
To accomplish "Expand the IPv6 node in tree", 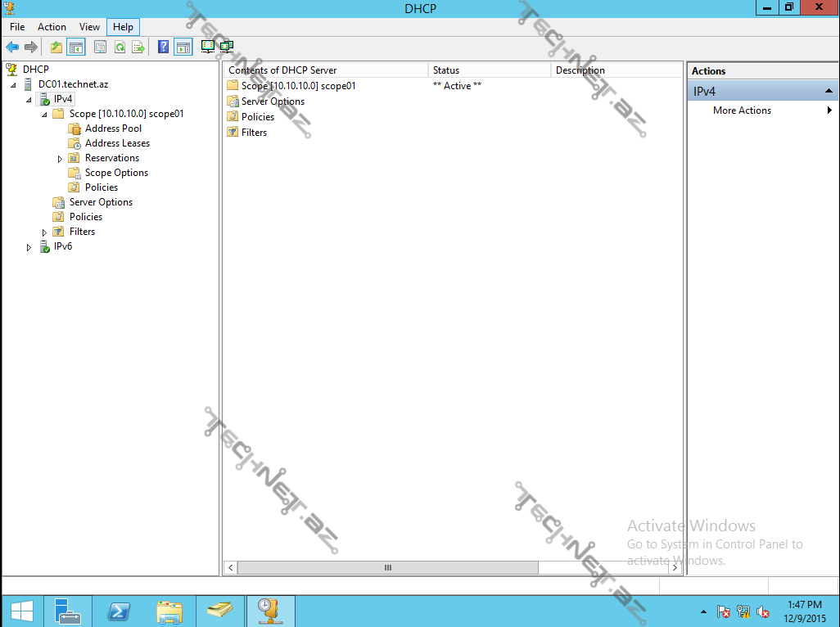I will (x=29, y=247).
